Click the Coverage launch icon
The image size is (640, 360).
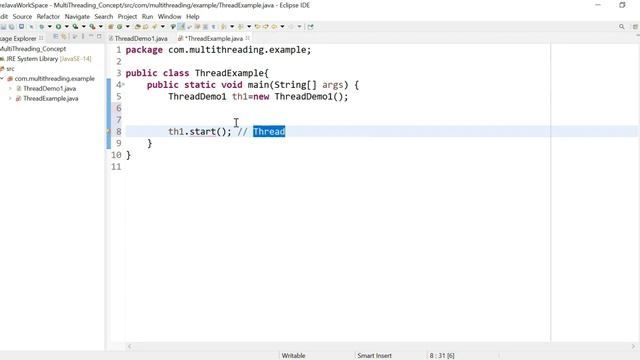[x=75, y=27]
